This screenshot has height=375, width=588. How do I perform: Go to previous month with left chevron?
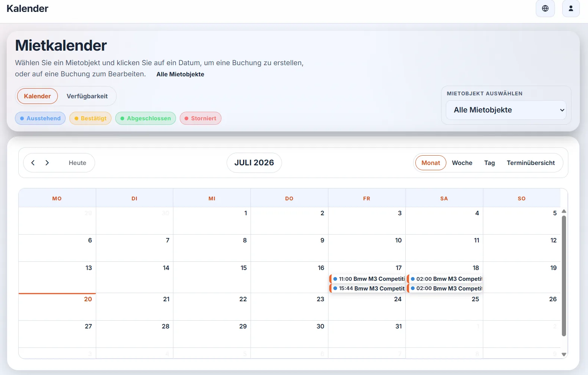[33, 163]
